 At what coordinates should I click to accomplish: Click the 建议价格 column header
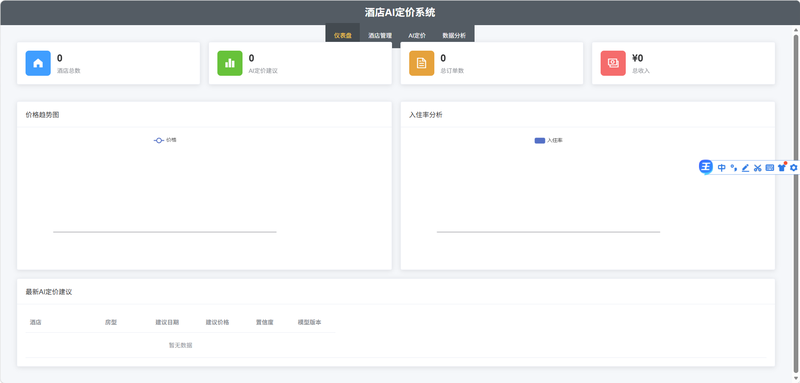click(217, 322)
